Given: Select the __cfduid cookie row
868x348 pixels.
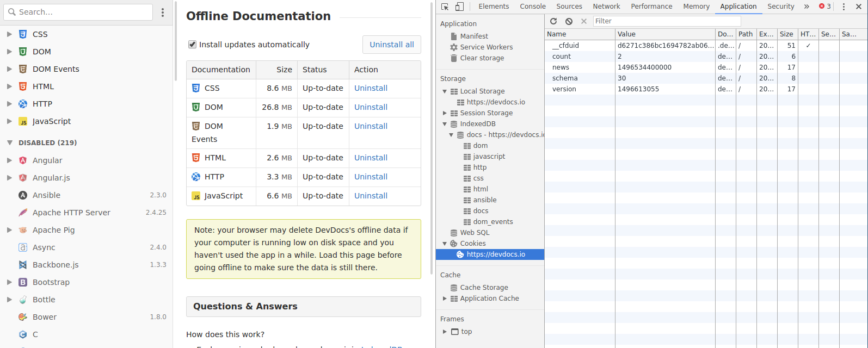Looking at the screenshot, I should pos(706,46).
